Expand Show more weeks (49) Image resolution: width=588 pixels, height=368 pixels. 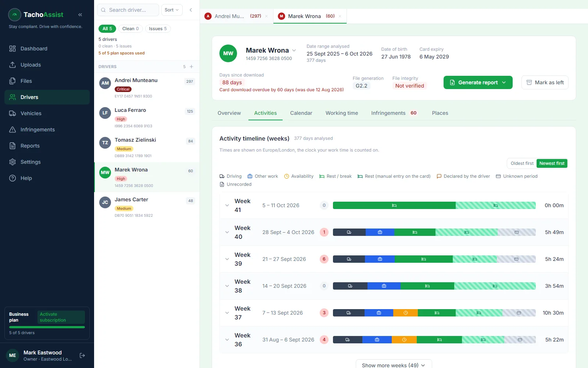[x=394, y=365]
